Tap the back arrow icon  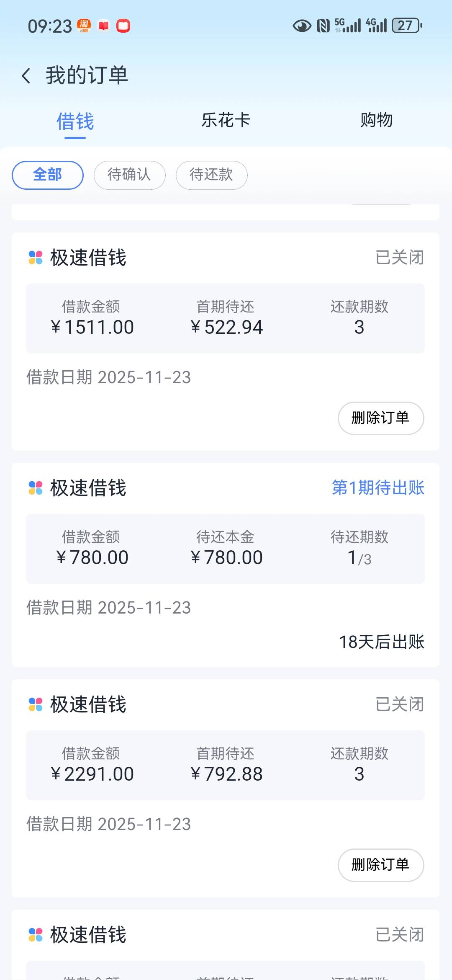pyautogui.click(x=26, y=76)
